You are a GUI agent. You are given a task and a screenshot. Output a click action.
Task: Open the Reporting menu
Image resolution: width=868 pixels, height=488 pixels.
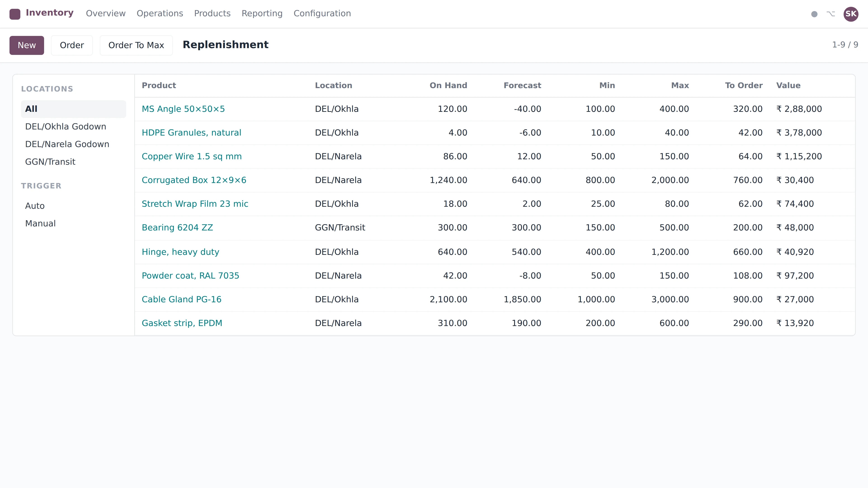[262, 14]
